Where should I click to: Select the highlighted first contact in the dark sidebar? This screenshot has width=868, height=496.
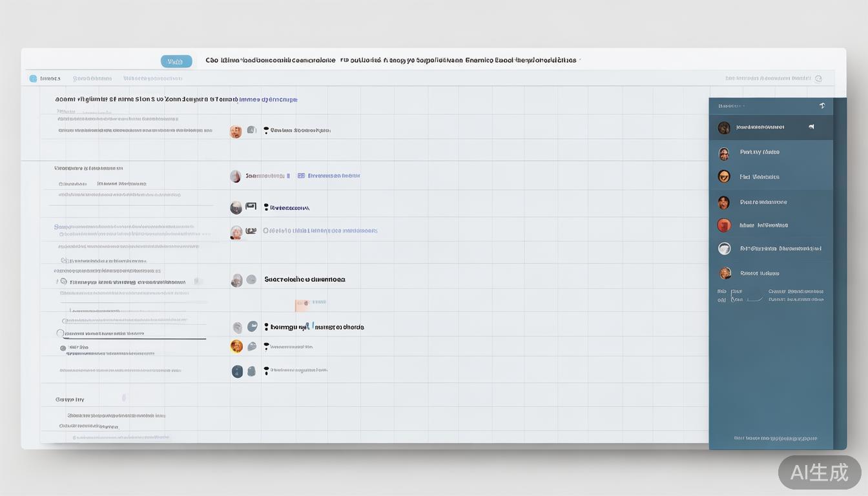[760, 127]
